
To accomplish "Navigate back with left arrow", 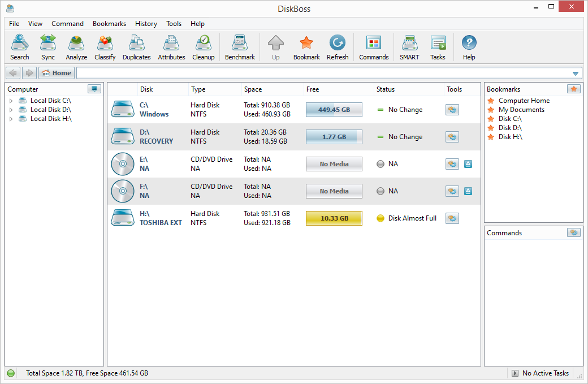I will pyautogui.click(x=13, y=73).
